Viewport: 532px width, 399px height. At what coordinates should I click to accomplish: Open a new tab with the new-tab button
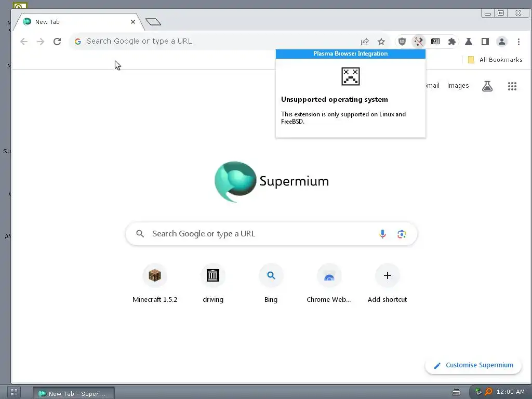pyautogui.click(x=153, y=22)
